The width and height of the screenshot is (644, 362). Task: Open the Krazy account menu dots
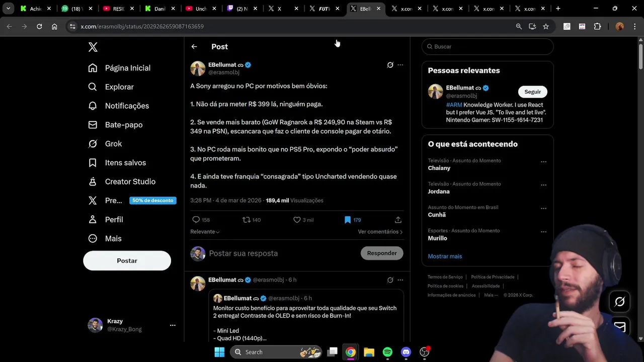click(x=173, y=325)
